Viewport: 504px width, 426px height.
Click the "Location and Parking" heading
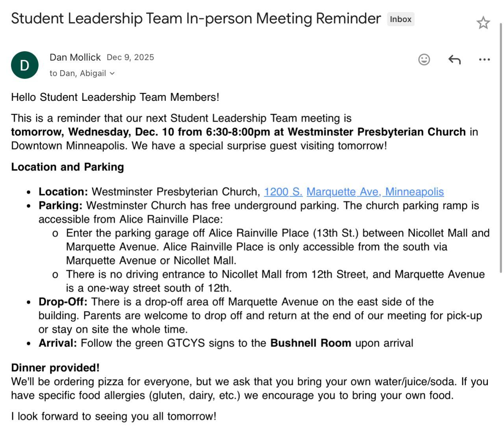(67, 167)
